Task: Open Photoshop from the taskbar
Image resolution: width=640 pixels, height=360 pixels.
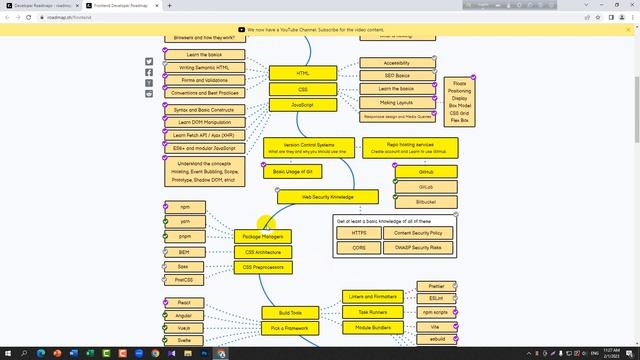Action: coord(204,353)
